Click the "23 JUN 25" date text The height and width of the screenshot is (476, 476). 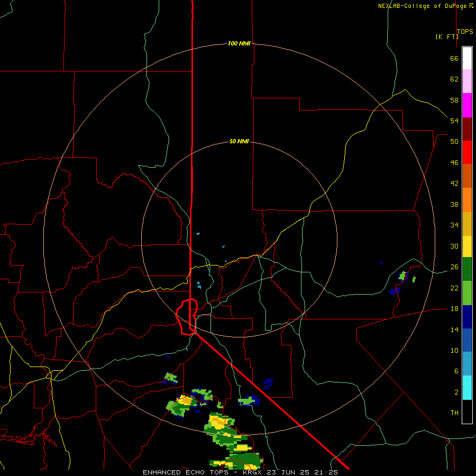pos(289,472)
